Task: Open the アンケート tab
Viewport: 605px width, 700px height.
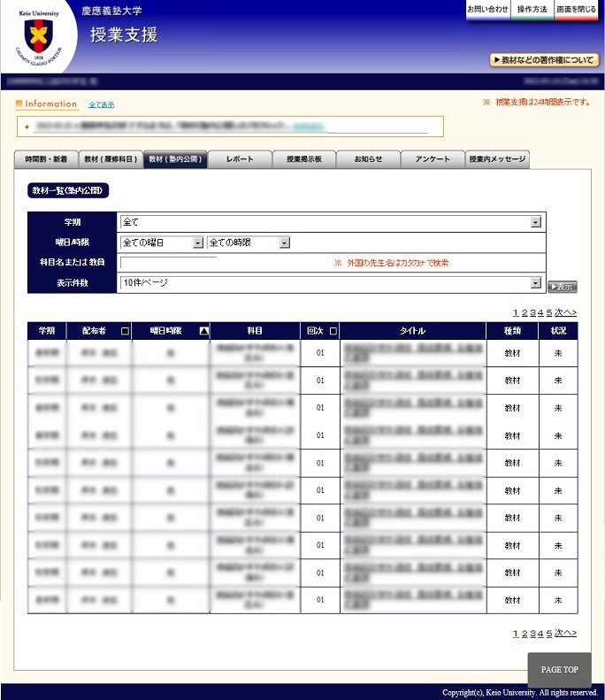Action: tap(433, 159)
